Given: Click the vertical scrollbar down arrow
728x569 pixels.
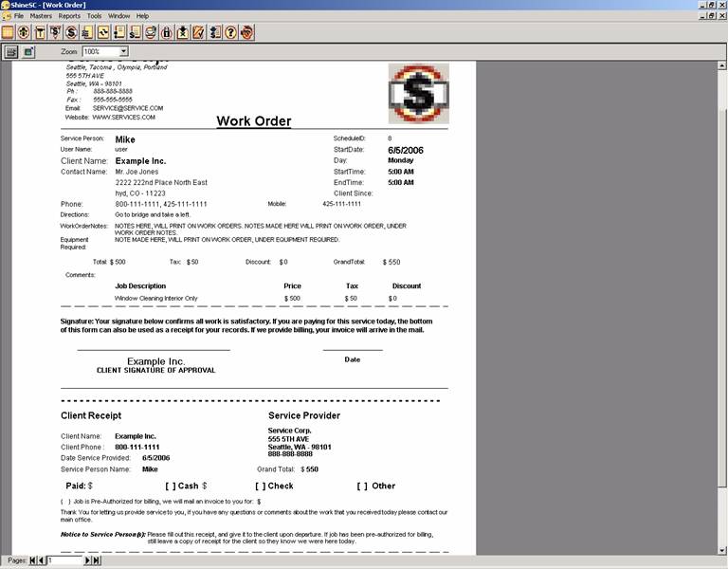Looking at the screenshot, I should [722, 551].
